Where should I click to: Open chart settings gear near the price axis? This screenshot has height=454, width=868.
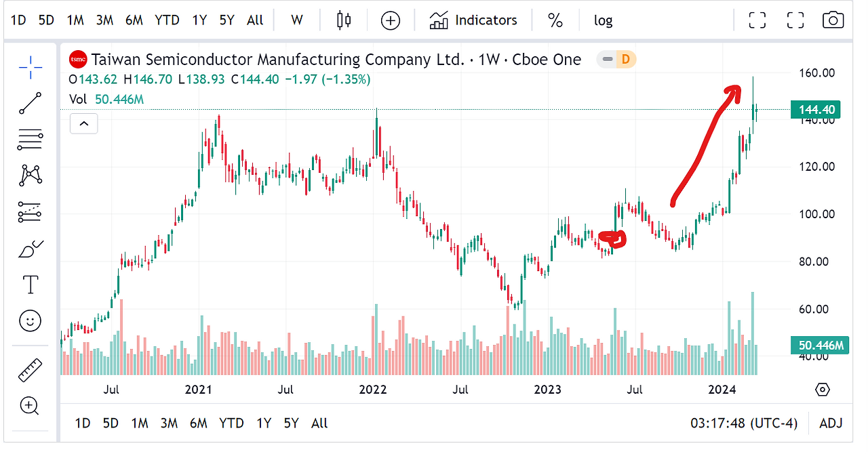822,390
